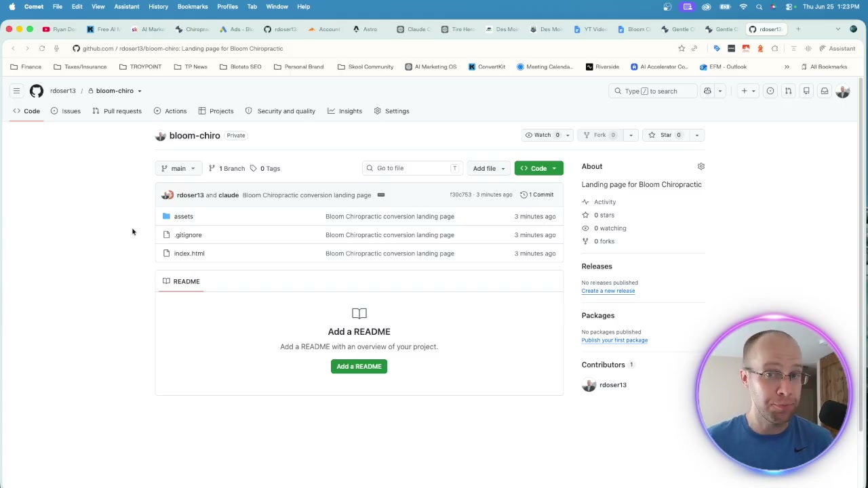The width and height of the screenshot is (868, 488).
Task: Open the Finance bookmarks folder
Action: (x=26, y=66)
